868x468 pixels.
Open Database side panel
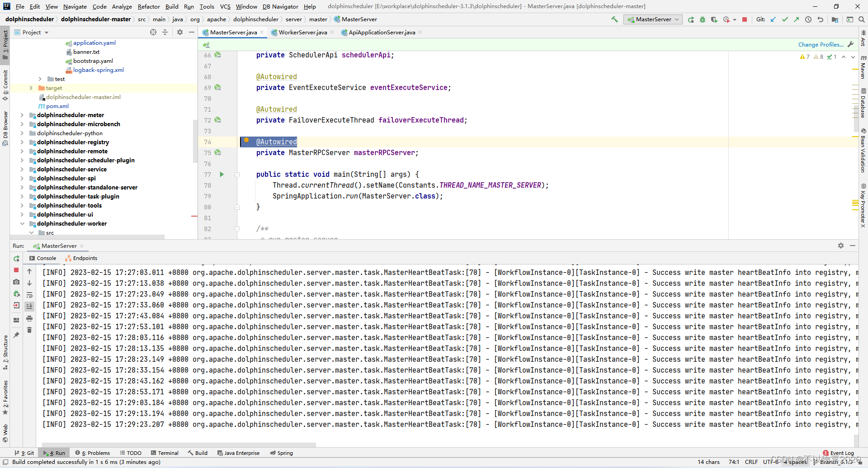tap(863, 103)
